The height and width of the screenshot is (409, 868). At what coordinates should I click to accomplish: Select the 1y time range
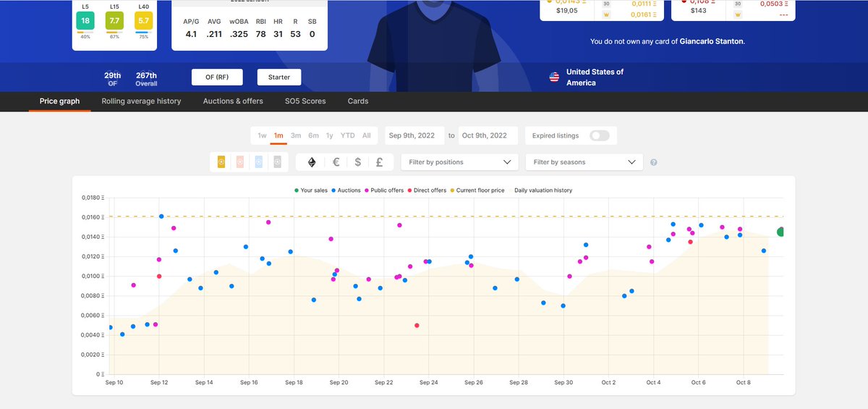tap(330, 135)
